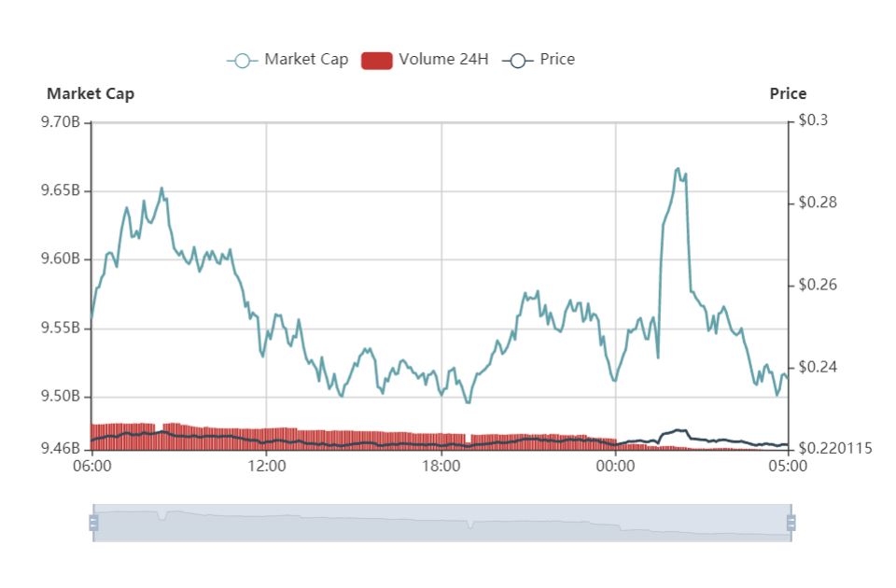Click the Price axis title on right
Image resolution: width=896 pixels, height=588 pixels.
tap(788, 93)
